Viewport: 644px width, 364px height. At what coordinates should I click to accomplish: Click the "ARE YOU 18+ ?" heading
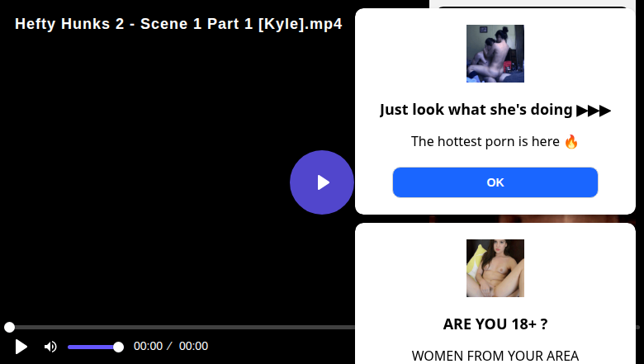[x=495, y=324]
